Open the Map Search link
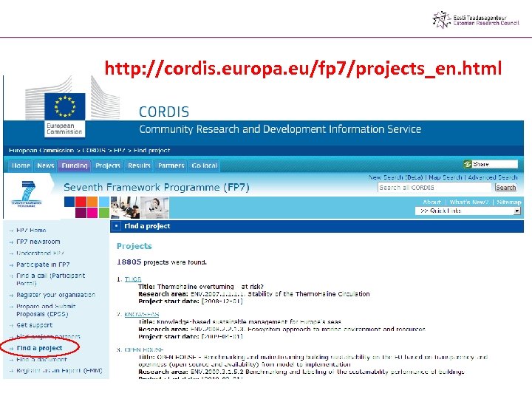Viewport: 532px width, 399px height. (x=445, y=177)
